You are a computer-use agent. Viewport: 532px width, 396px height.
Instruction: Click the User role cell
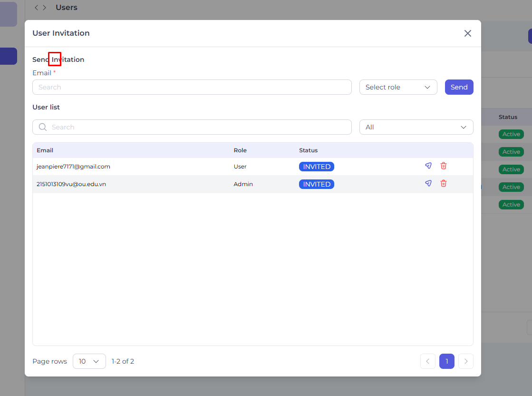click(240, 167)
